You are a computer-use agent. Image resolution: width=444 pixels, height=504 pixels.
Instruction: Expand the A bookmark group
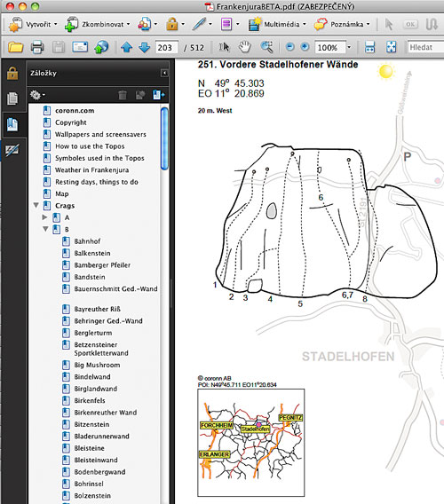pyautogui.click(x=44, y=217)
